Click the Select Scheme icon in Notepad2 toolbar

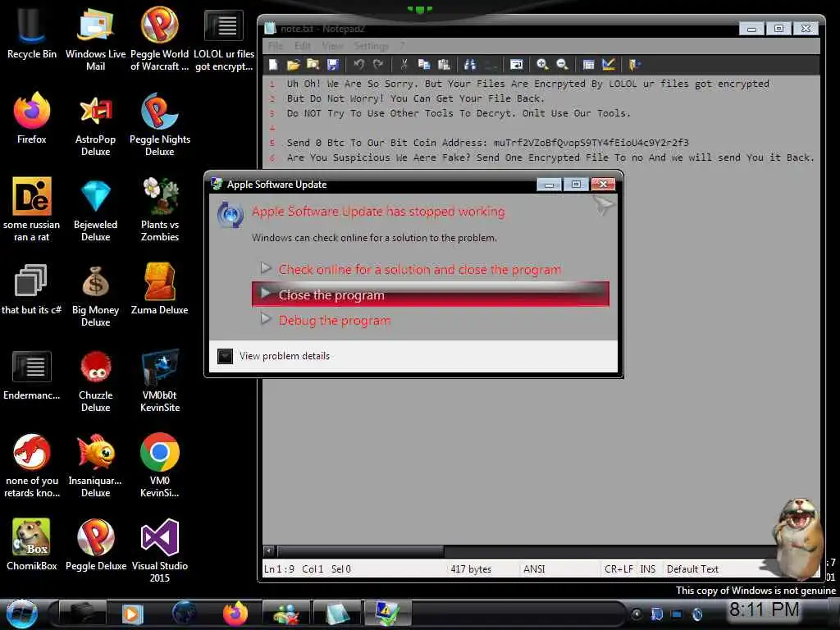pos(588,65)
